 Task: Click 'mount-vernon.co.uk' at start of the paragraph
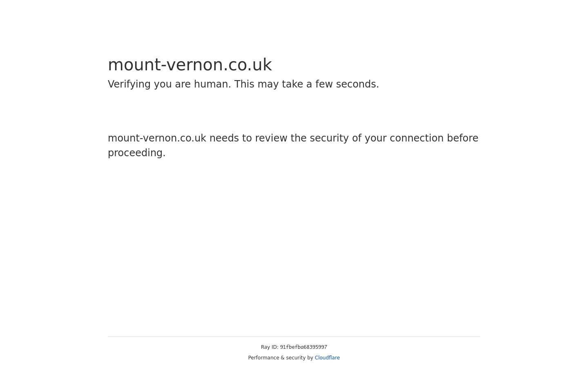pos(157,138)
